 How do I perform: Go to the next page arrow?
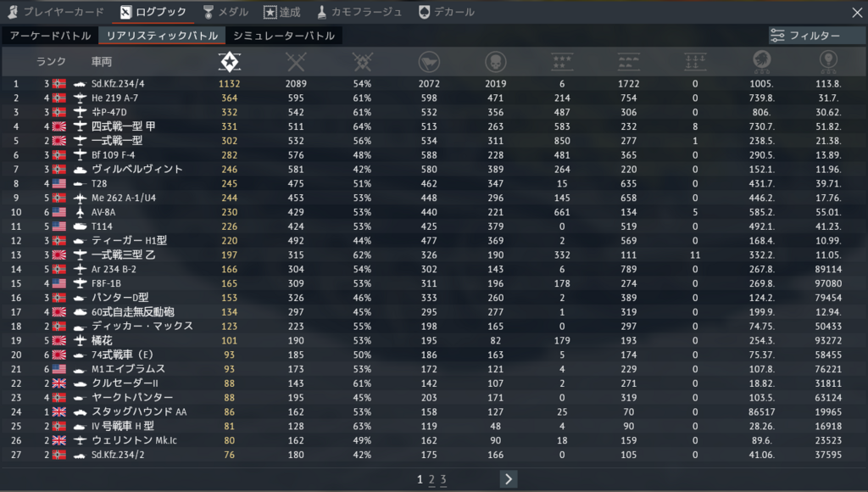(509, 478)
